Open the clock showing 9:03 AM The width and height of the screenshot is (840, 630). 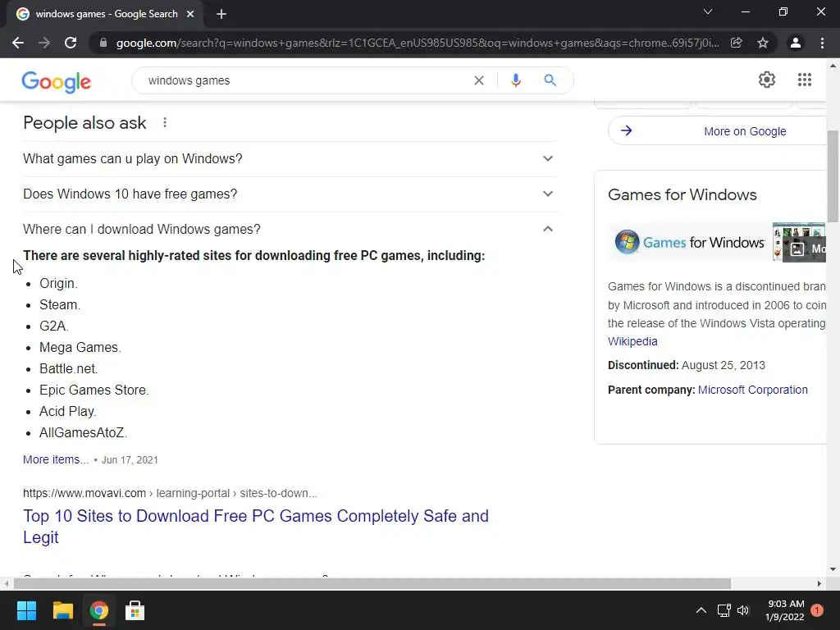coord(785,610)
